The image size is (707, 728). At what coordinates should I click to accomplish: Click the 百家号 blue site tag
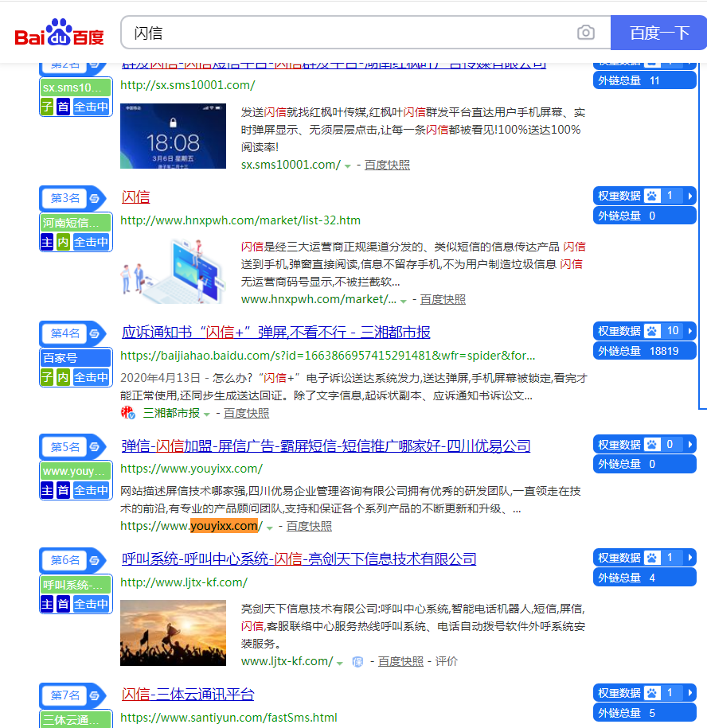(x=76, y=358)
